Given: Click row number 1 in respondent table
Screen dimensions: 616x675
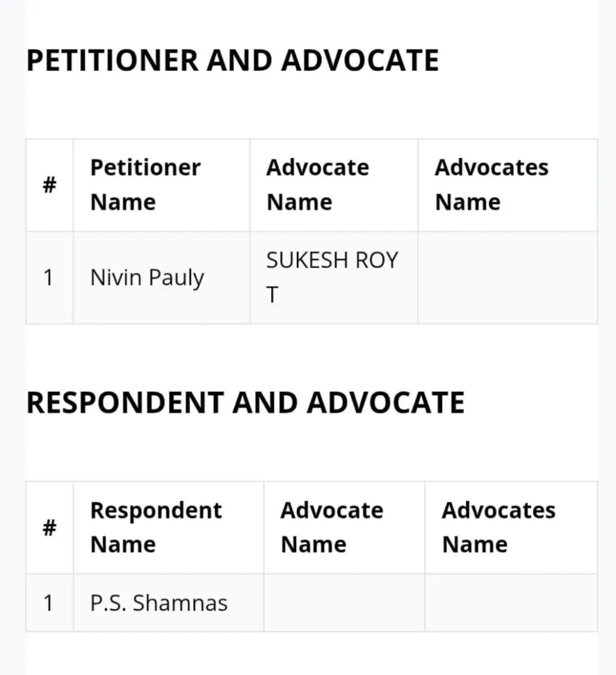Looking at the screenshot, I should tap(50, 603).
